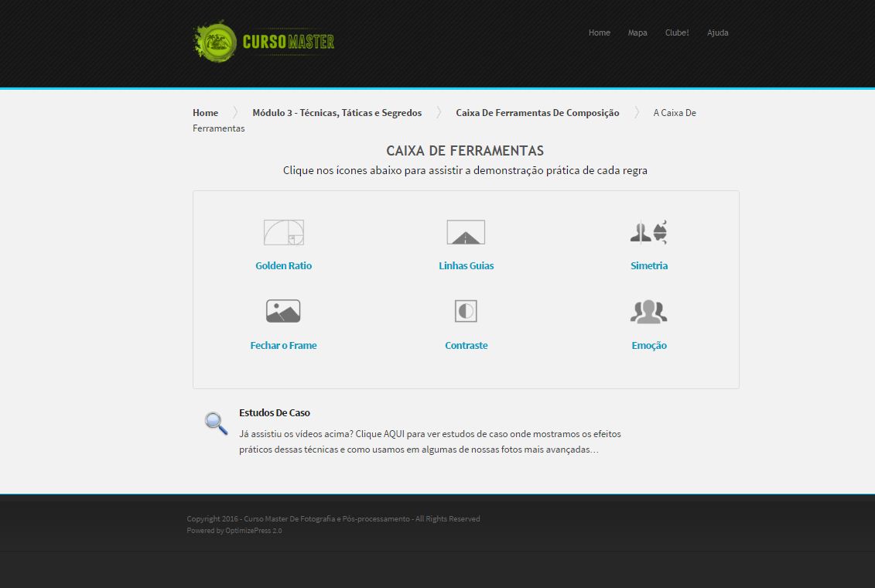Go to Mapa in the top navigation

(637, 32)
